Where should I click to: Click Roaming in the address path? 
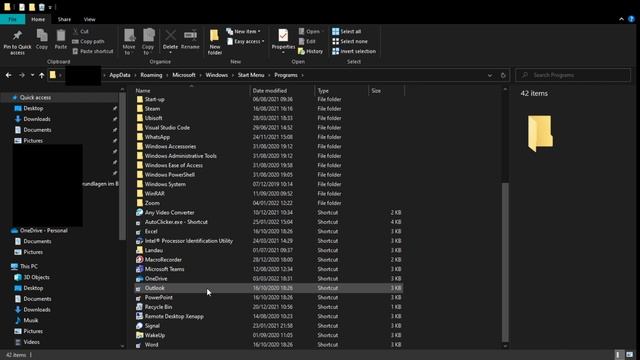(151, 75)
